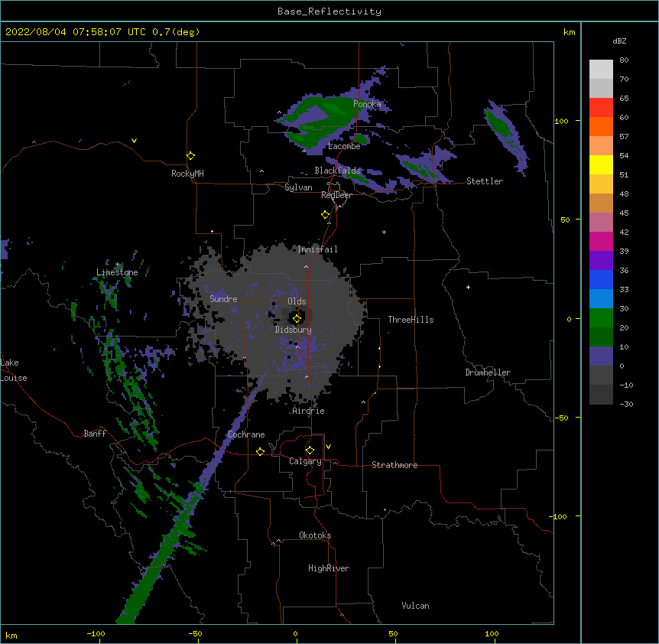This screenshot has height=644, width=659.
Task: Click the yellow diamond marker near RockyMH
Action: (191, 156)
